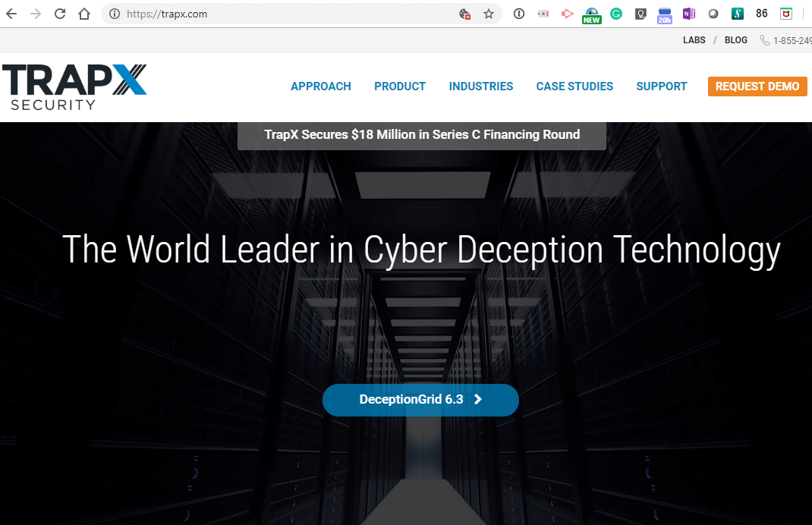Click the DeceptionGrid 6.3 button
This screenshot has width=812, height=525.
[x=420, y=400]
